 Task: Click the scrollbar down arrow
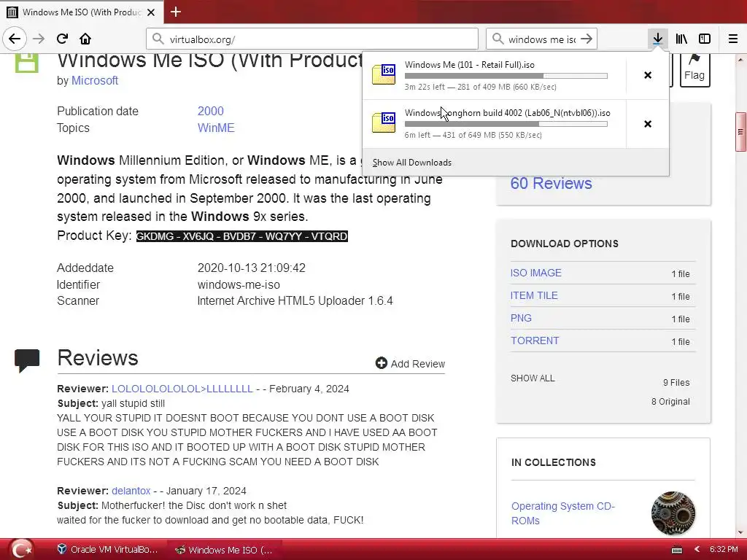741,532
